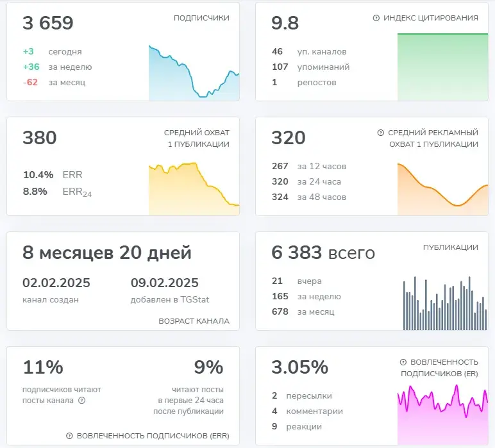
Task: Click help icon before ВОВЛЕЧЕННОСТЬ ПОДПИСЧИКОВ (ERR)
Action: pyautogui.click(x=69, y=436)
